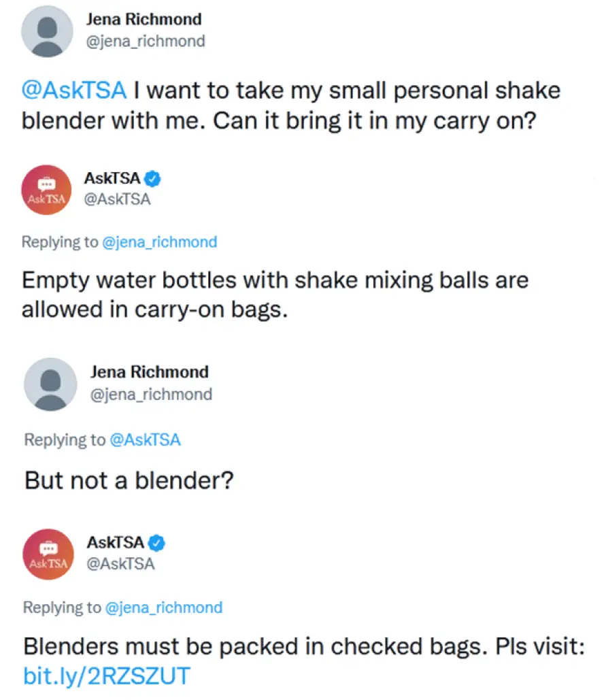Click Jena Richmond's avatar on the shake blender question
This screenshot has width=606, height=700.
tap(48, 31)
